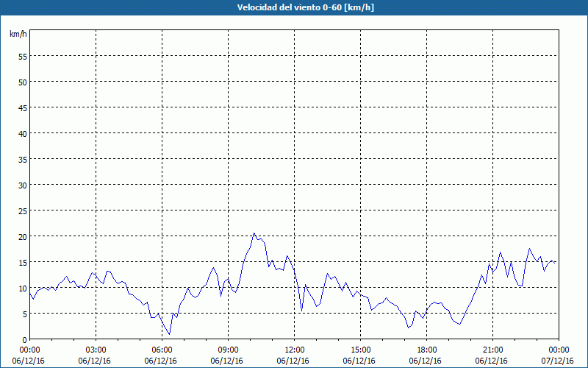Click the 5 label on the y-axis
The width and height of the screenshot is (588, 368).
pos(25,314)
